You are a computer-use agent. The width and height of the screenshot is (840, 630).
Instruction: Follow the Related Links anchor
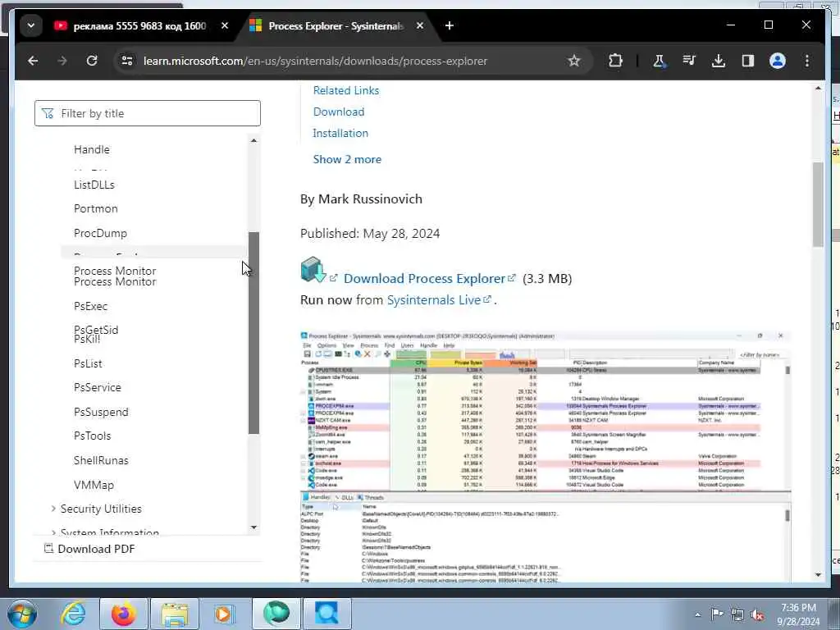346,90
